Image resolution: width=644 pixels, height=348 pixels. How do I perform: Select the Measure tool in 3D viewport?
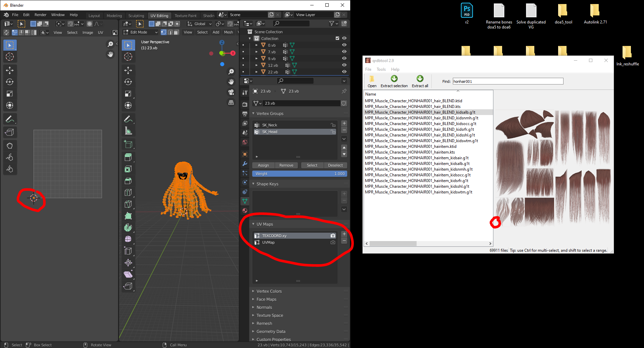point(128,131)
